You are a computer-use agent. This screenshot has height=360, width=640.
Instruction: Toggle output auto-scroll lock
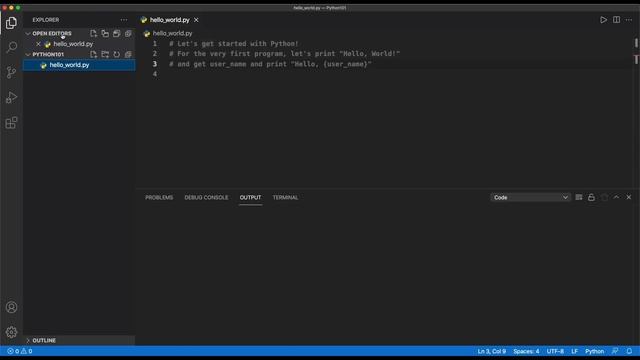(591, 197)
